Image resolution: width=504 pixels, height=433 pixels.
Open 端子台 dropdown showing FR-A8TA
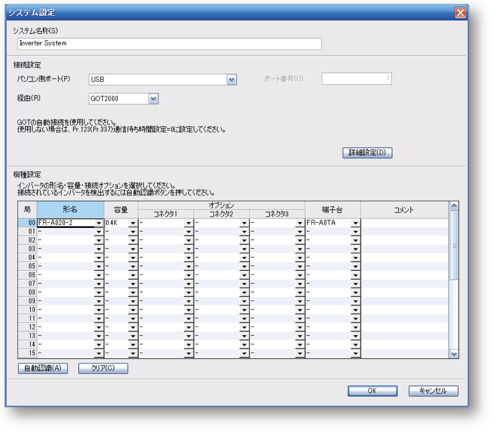click(x=356, y=223)
